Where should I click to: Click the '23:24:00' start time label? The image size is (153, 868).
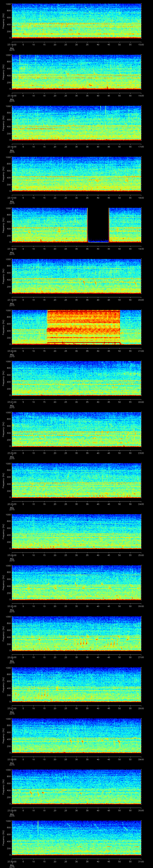point(12,555)
